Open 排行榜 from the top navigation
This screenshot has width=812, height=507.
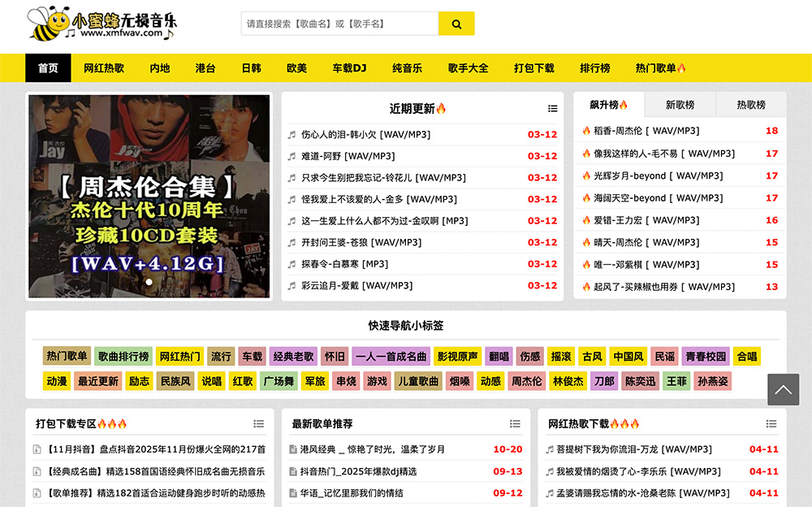[594, 68]
